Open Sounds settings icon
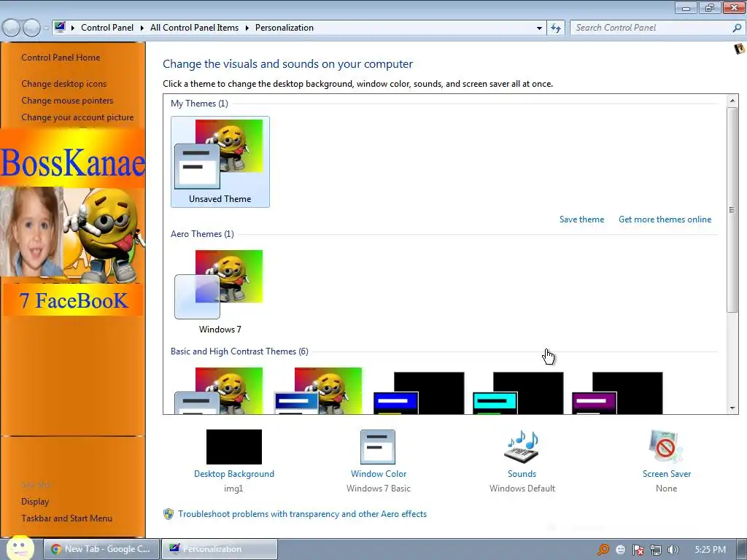 pos(522,447)
